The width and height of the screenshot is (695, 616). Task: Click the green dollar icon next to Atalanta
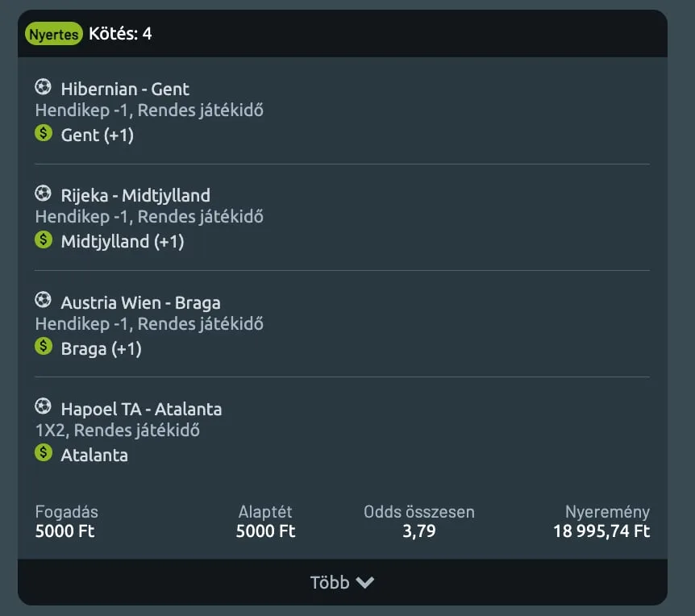click(x=44, y=452)
